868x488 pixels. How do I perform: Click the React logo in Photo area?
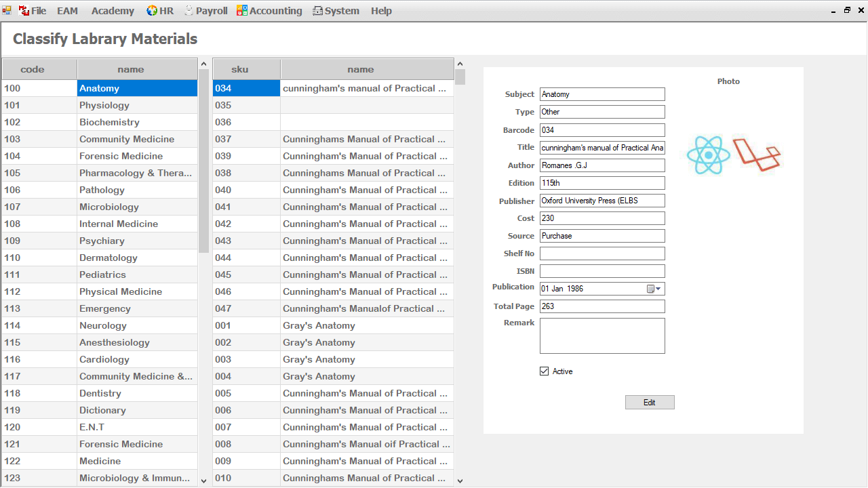pos(708,155)
